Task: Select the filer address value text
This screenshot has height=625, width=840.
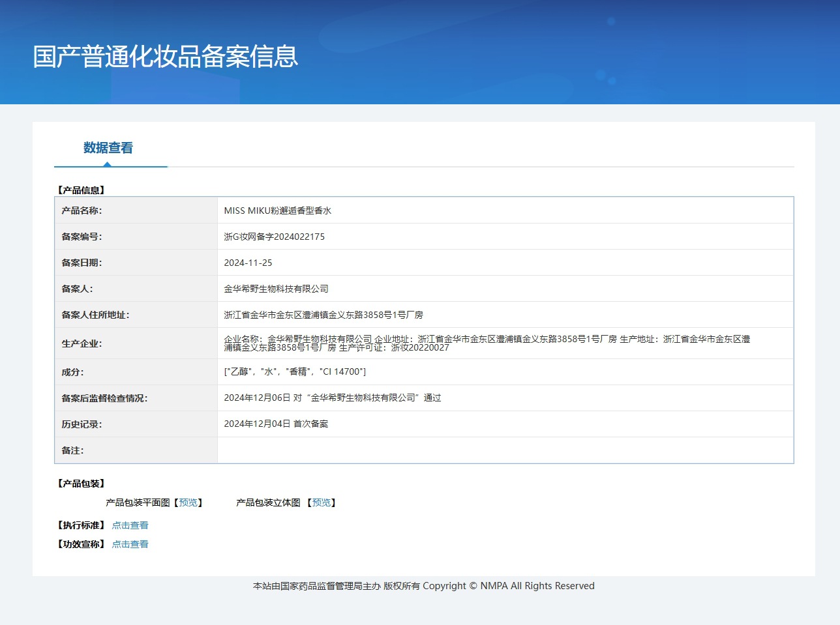Action: (323, 315)
